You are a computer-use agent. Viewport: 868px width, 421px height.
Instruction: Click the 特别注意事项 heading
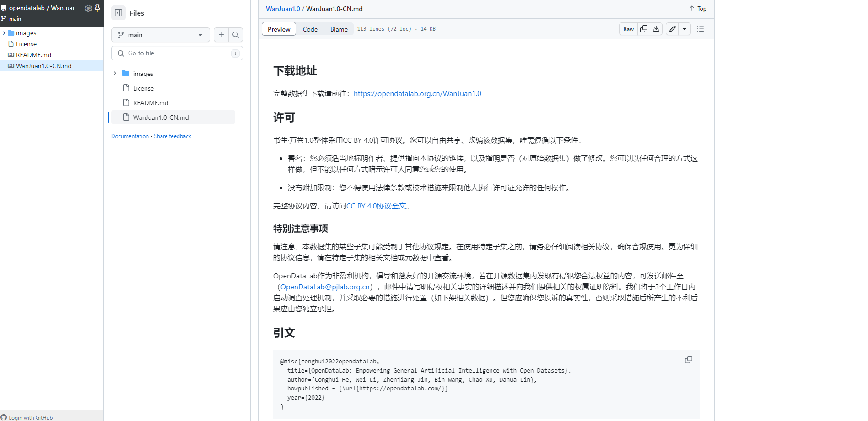[301, 229]
